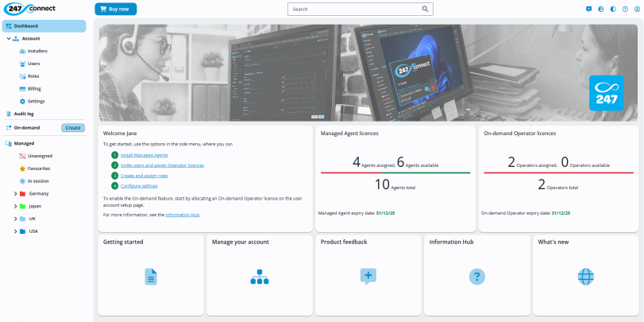Viewport: 644px width, 322px height.
Task: Focus the Search input field
Action: [361, 9]
